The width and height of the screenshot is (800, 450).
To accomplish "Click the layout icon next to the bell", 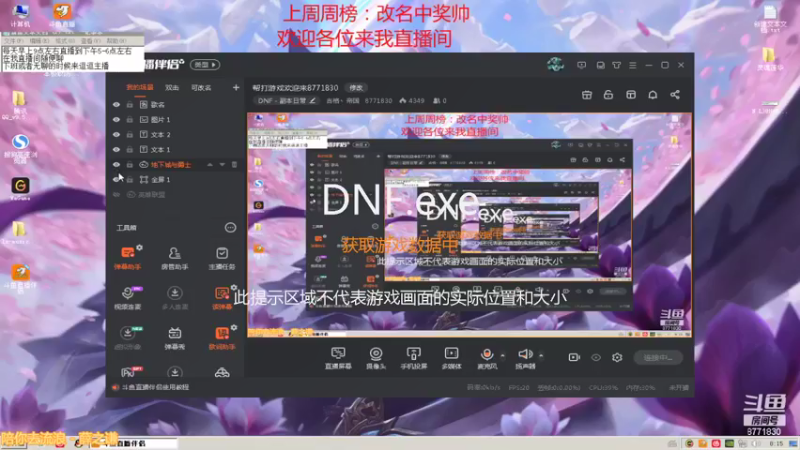I will pos(631,95).
